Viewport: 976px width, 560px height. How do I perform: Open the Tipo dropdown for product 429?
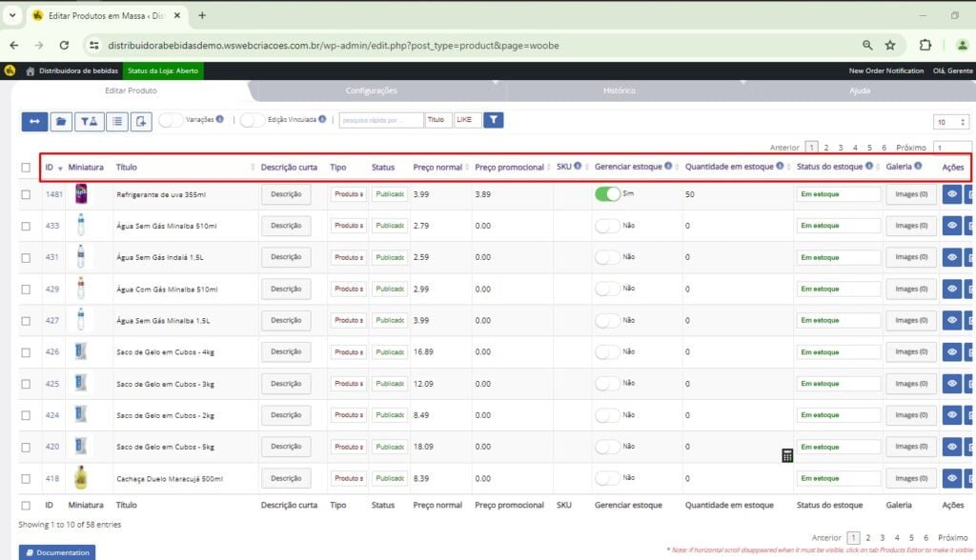coord(348,289)
